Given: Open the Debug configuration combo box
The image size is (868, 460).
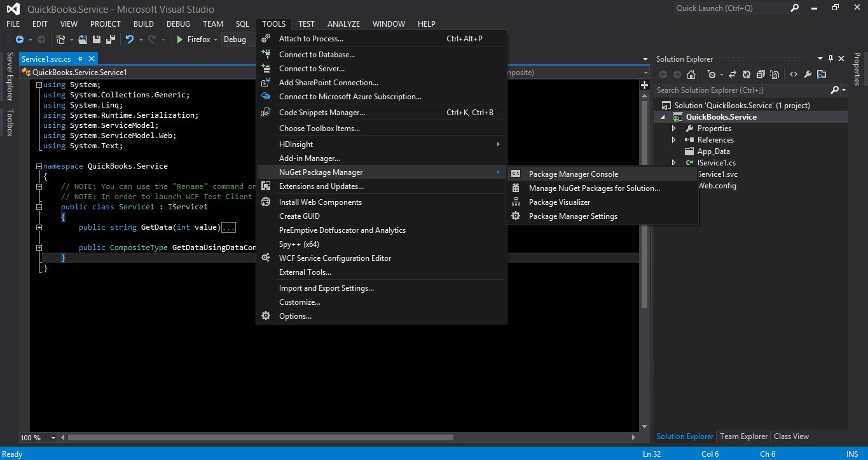Looking at the screenshot, I should [x=239, y=39].
